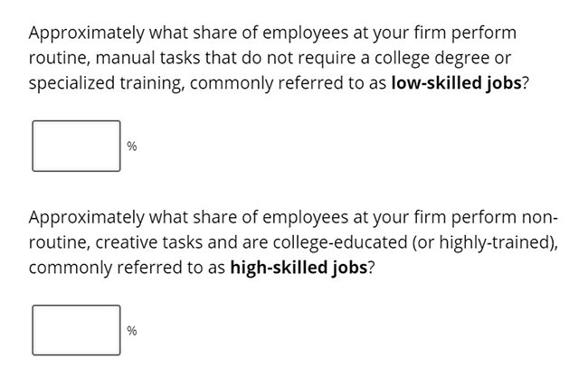Click the high-skilled jobs percentage input box
Viewport: 588px width, 378px height.
point(76,330)
